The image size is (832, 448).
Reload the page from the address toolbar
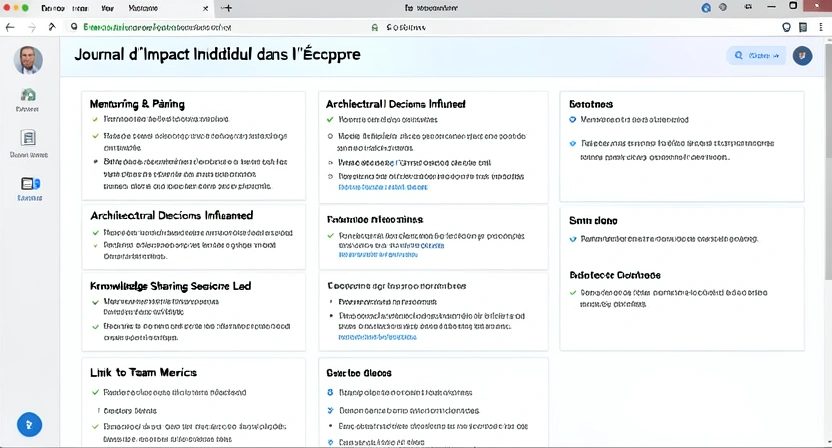coord(52,27)
